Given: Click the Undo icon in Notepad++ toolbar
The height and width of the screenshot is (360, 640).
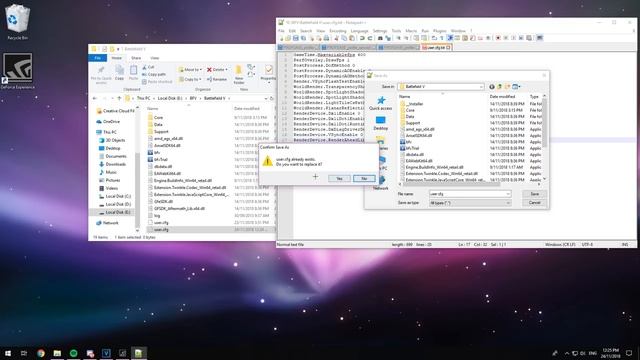Looking at the screenshot, I should tap(362, 38).
